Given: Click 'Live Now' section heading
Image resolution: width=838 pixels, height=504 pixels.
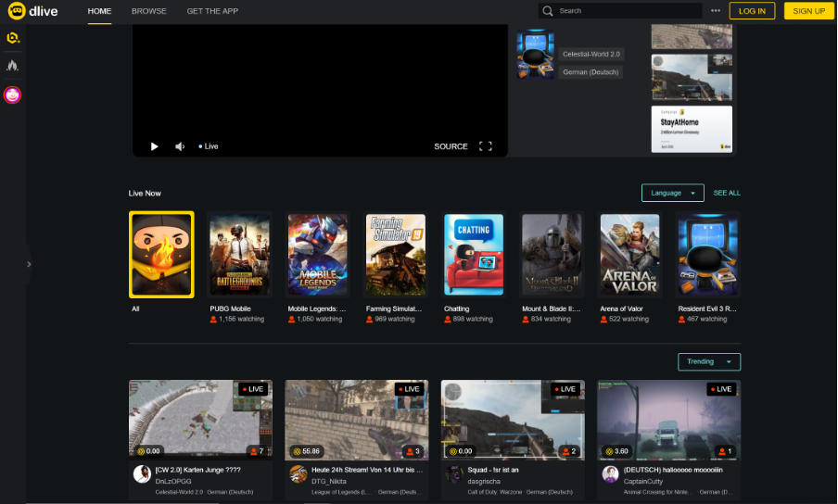Looking at the screenshot, I should (145, 194).
